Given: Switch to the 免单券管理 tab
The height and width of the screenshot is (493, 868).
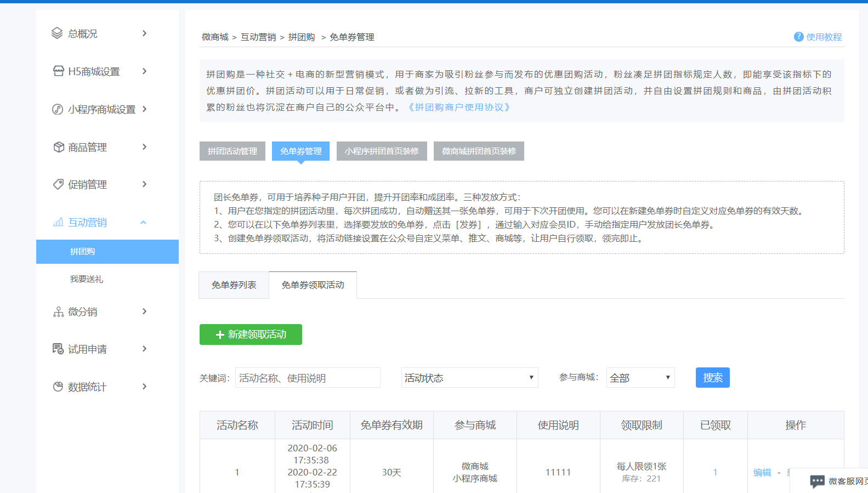Looking at the screenshot, I should pos(300,151).
